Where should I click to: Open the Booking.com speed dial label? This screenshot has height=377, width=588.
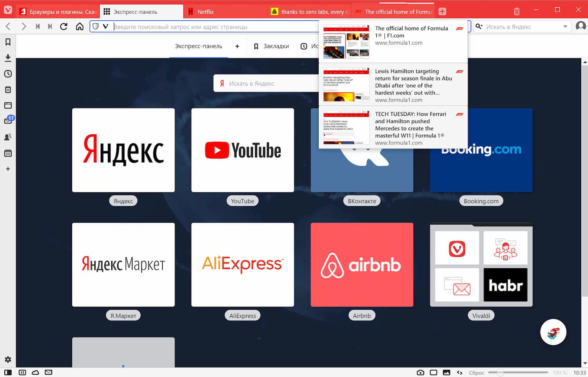click(481, 201)
